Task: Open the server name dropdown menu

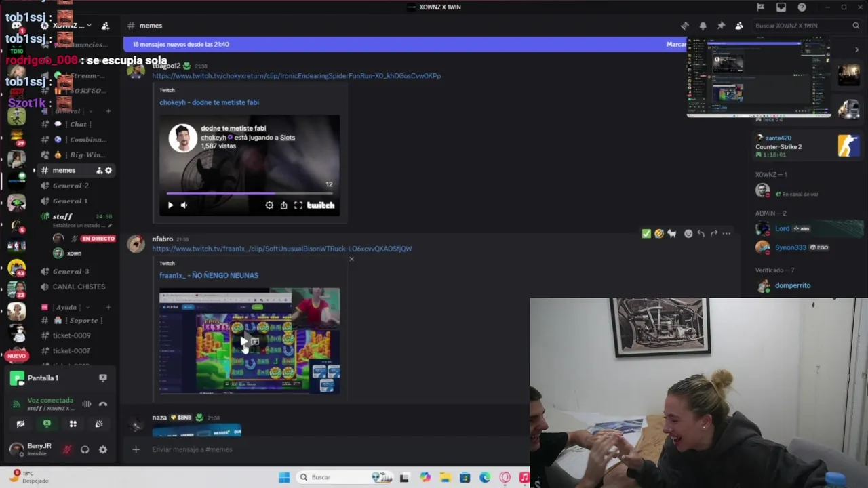Action: pos(72,26)
